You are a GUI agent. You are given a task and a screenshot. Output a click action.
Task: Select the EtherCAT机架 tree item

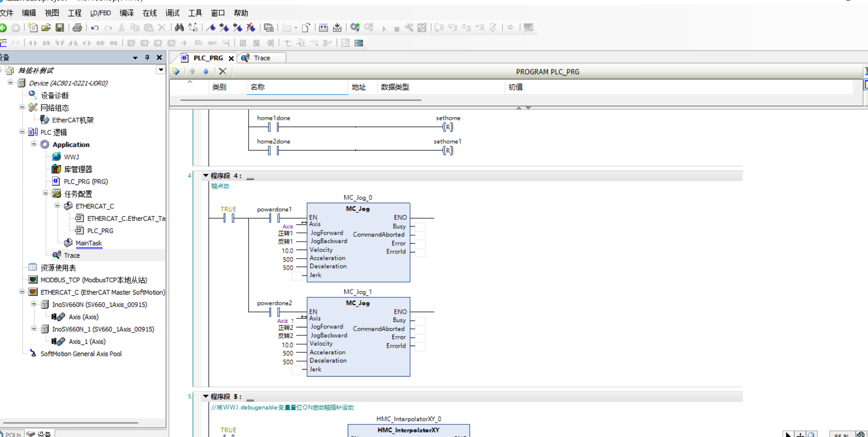(73, 120)
